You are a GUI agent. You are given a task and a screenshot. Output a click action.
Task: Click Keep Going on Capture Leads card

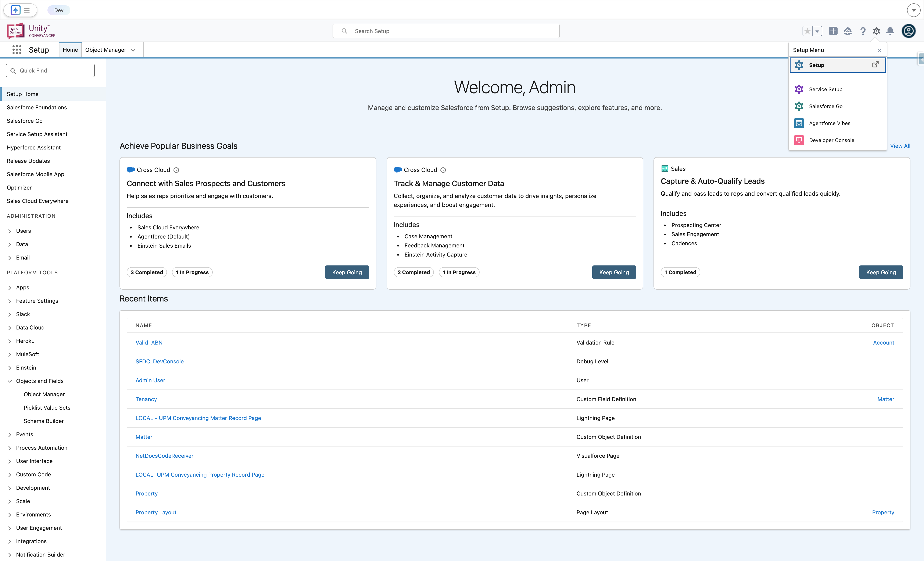[881, 272]
